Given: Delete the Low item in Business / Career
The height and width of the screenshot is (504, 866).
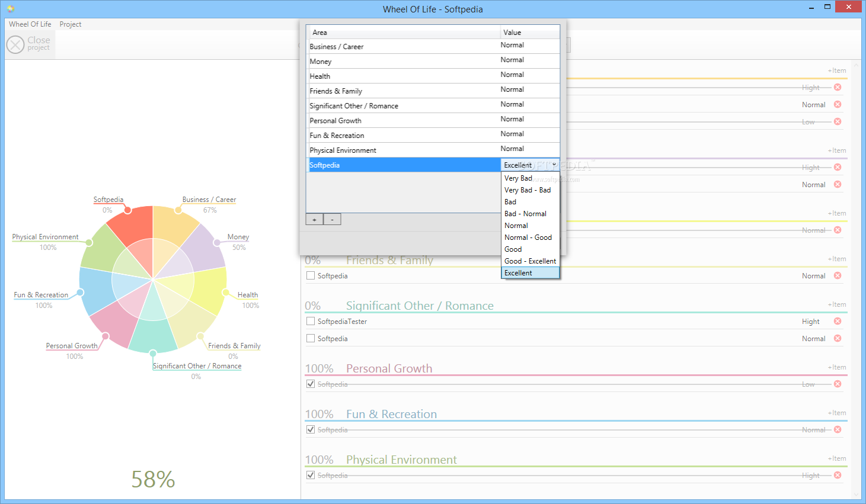Looking at the screenshot, I should tap(838, 121).
